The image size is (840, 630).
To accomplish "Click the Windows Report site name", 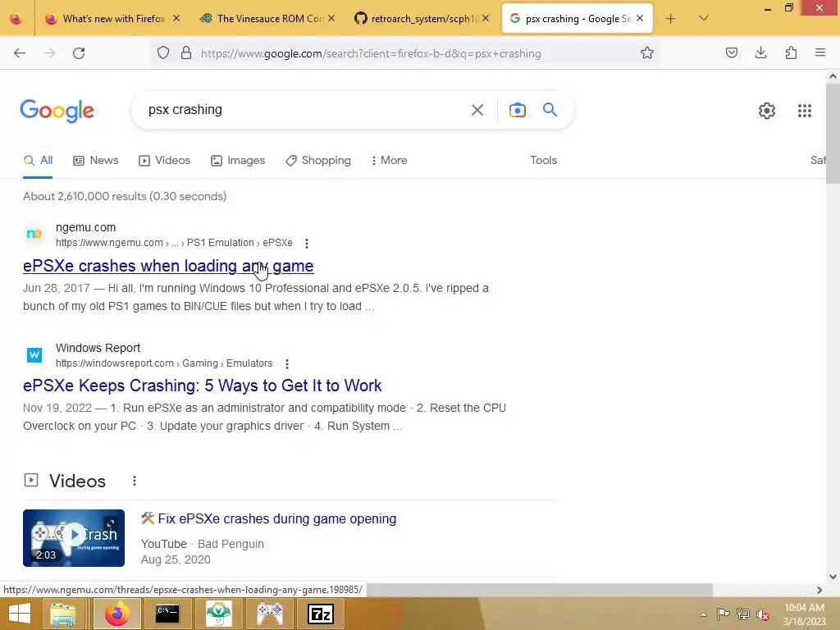I will point(98,348).
